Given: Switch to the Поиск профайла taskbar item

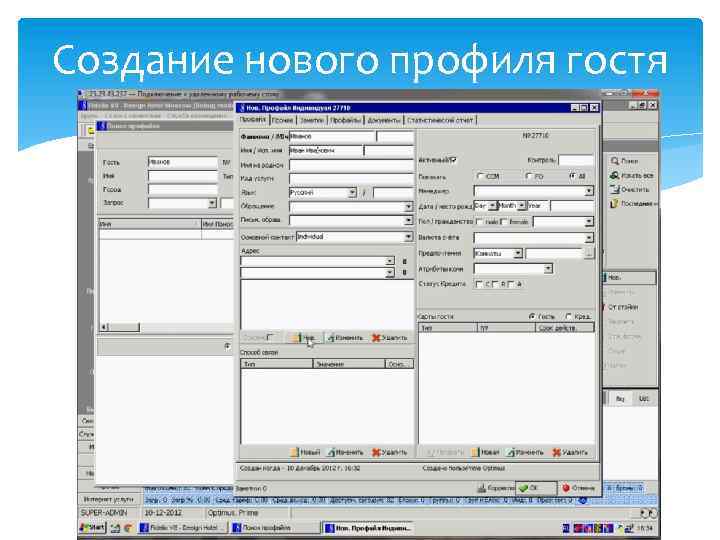Looking at the screenshot, I should pyautogui.click(x=274, y=528).
